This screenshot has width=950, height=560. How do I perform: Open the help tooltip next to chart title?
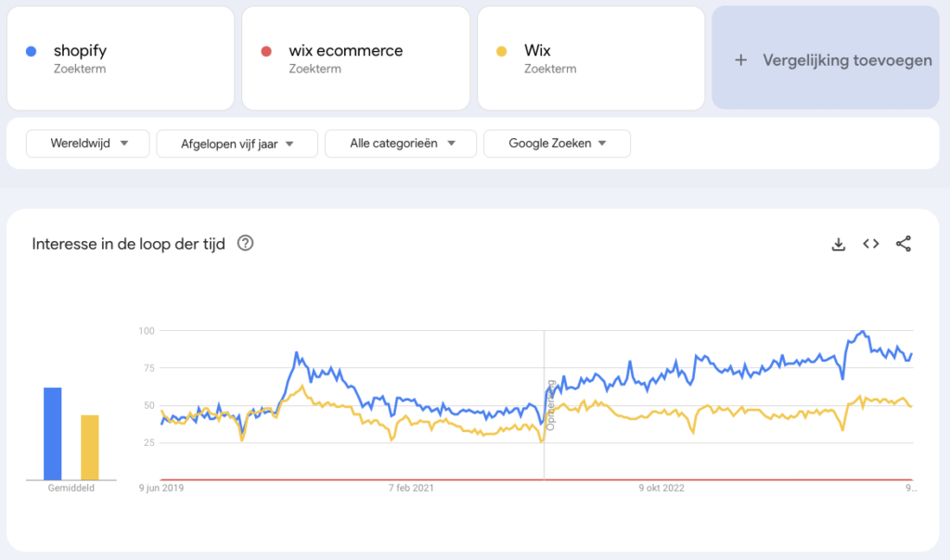pyautogui.click(x=245, y=244)
